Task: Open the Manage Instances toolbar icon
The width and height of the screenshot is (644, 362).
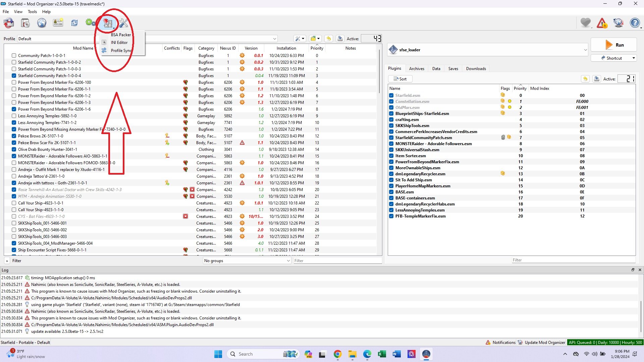Action: pos(9,23)
